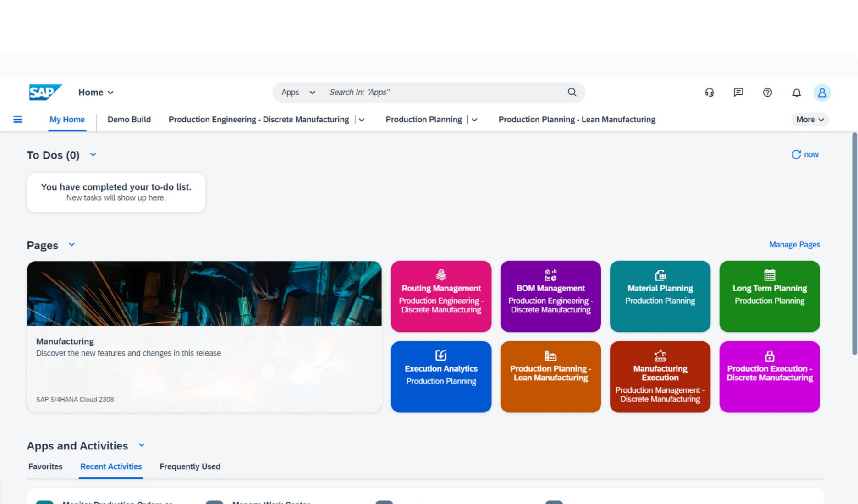Click the SAP logo

(45, 92)
